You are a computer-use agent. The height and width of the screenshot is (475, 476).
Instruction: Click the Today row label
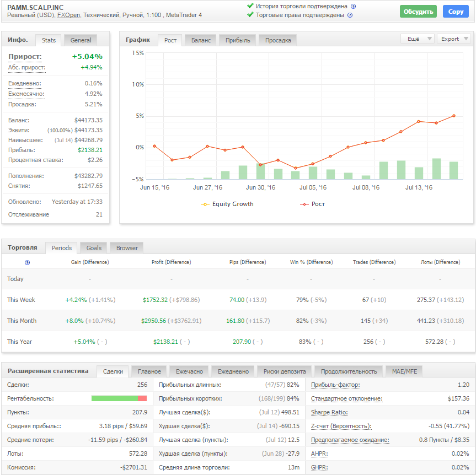pos(15,279)
